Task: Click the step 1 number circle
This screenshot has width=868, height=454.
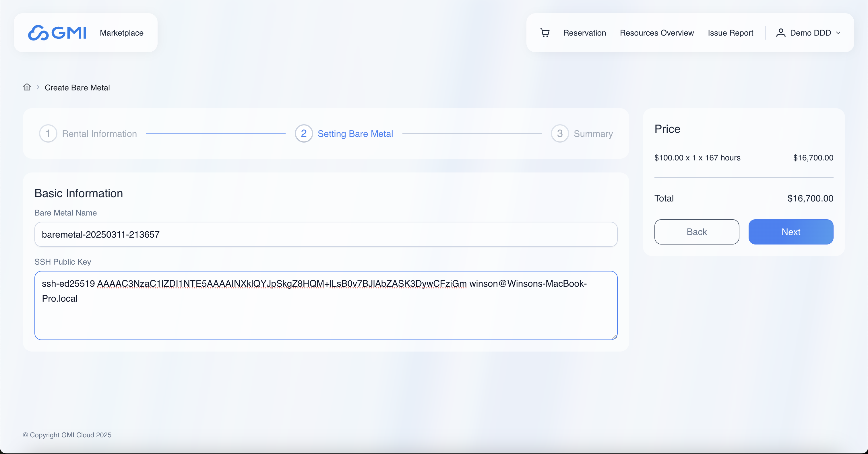Action: [48, 133]
